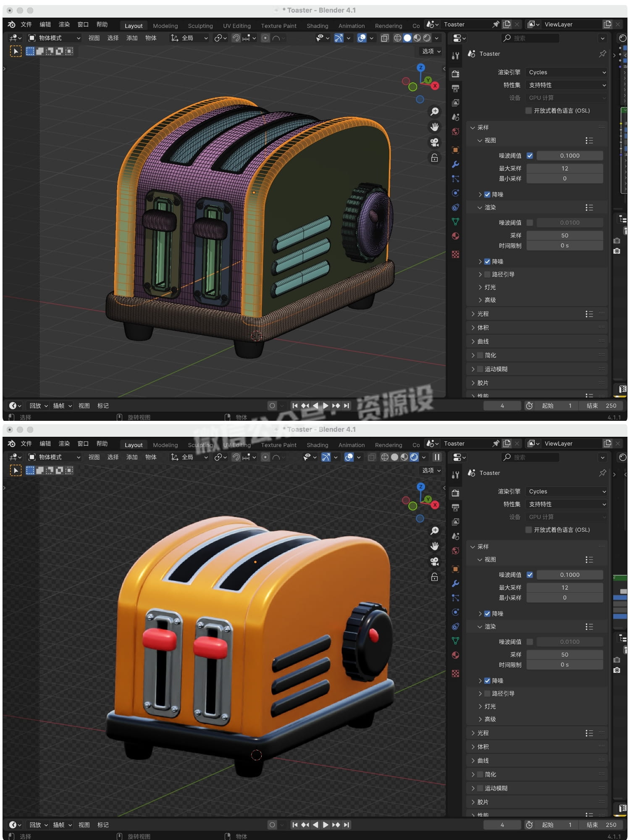This screenshot has height=840, width=630.
Task: Toggle 渲染 噪波阈值 checkbox in rendered-view window
Action: [x=530, y=642]
